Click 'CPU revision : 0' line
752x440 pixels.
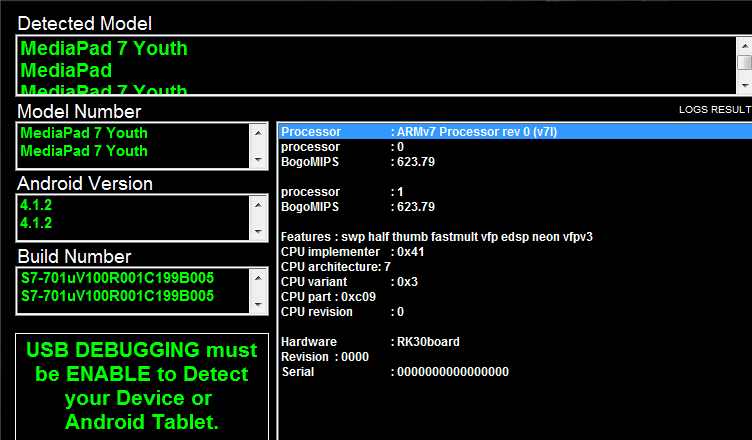tap(342, 312)
